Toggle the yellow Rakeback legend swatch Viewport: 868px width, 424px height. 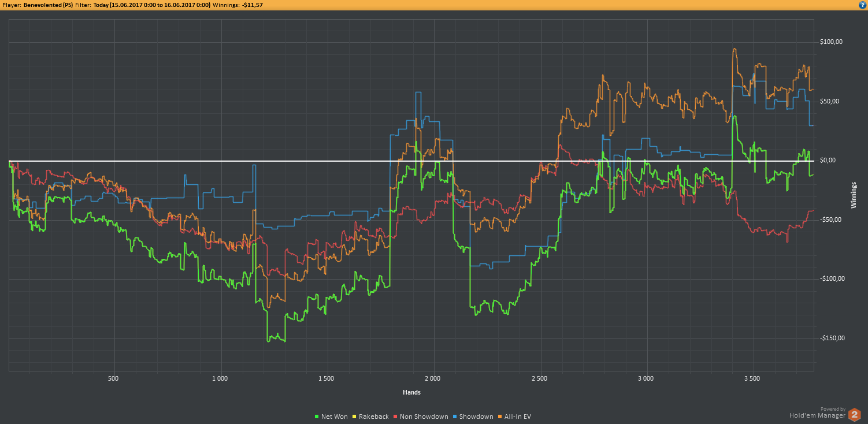pyautogui.click(x=354, y=416)
